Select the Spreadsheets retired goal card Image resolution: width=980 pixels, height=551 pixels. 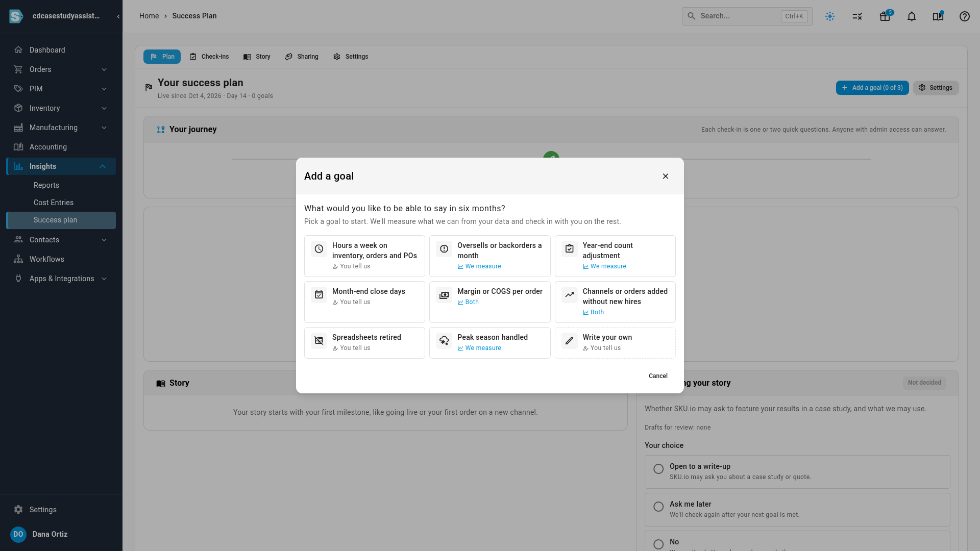point(364,343)
